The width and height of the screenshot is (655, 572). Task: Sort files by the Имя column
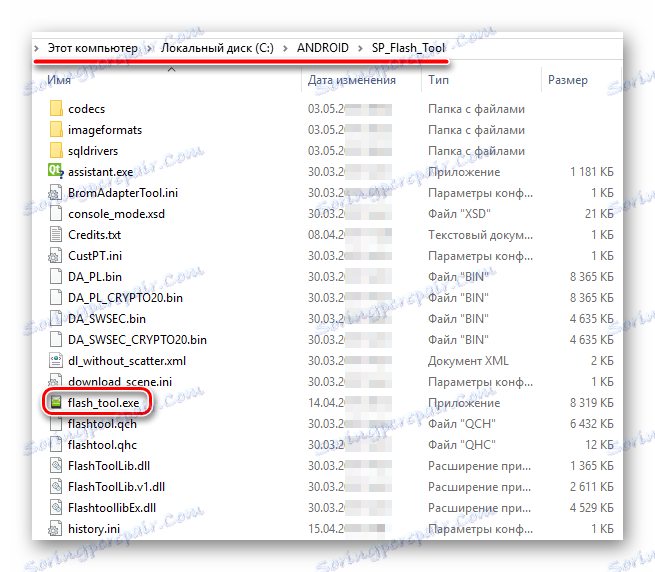click(59, 79)
